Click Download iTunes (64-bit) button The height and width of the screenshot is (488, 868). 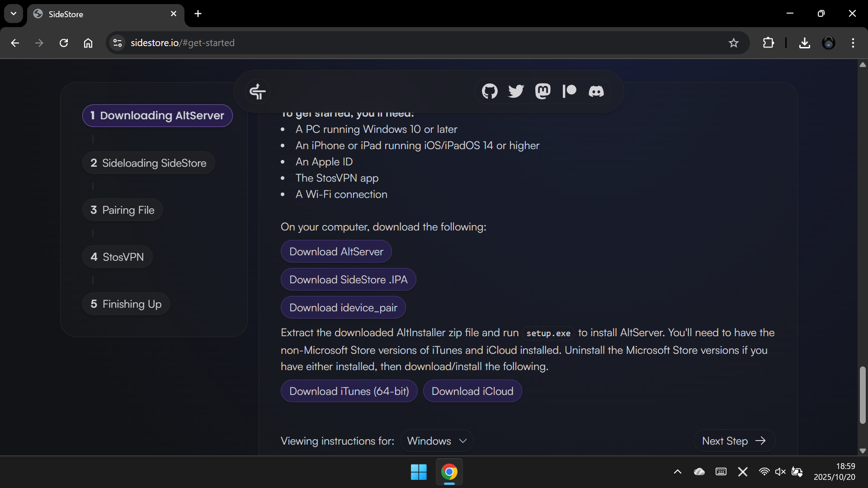349,391
